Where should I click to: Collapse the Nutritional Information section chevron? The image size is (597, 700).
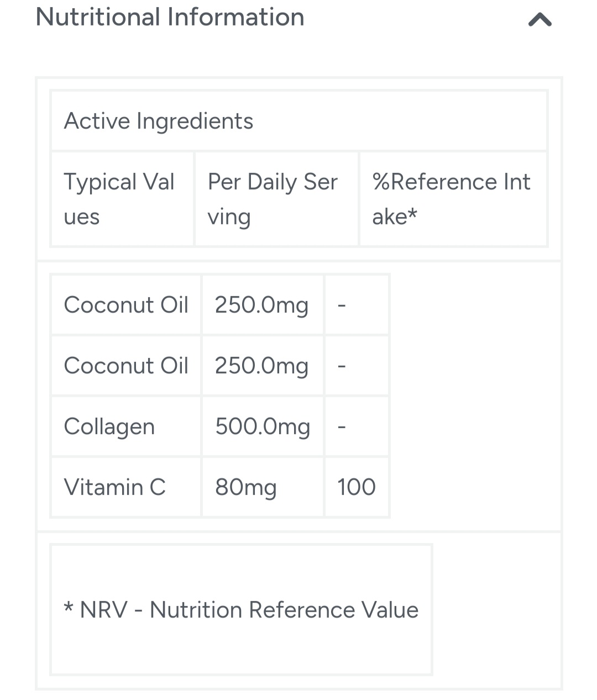tap(540, 20)
